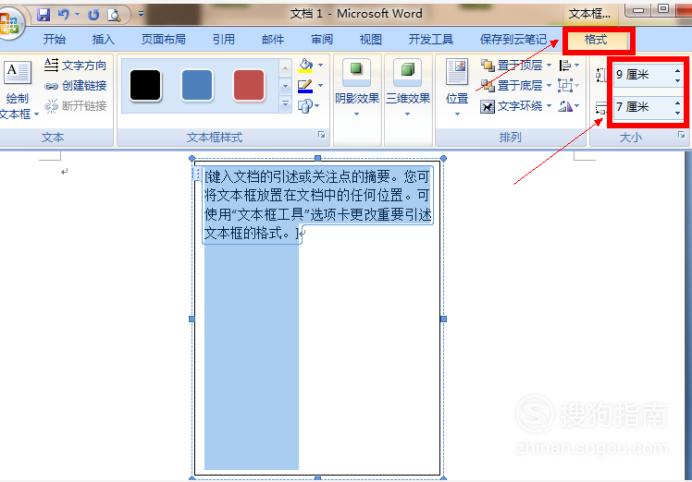692x482 pixels.
Task: Increase the 7 厘米 width value
Action: click(x=677, y=102)
